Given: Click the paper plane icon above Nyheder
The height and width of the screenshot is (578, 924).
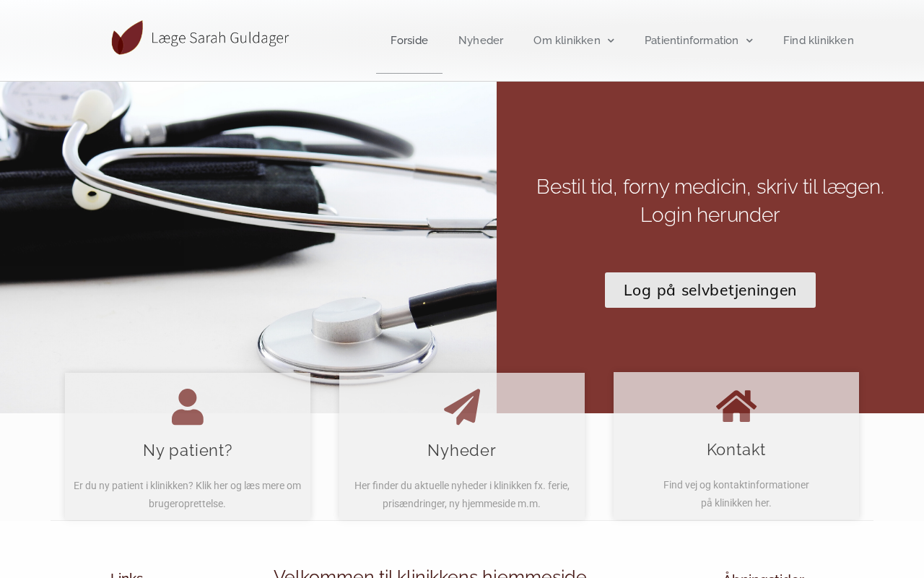Looking at the screenshot, I should [x=462, y=407].
